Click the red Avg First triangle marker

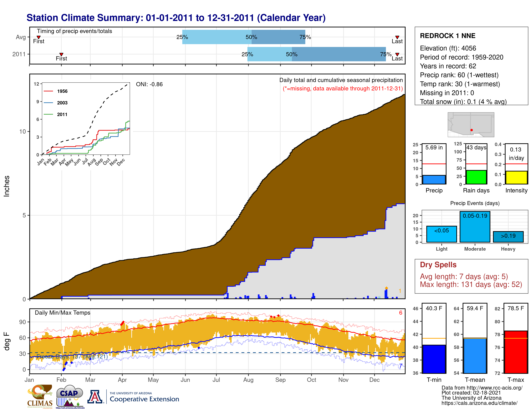[x=39, y=37]
